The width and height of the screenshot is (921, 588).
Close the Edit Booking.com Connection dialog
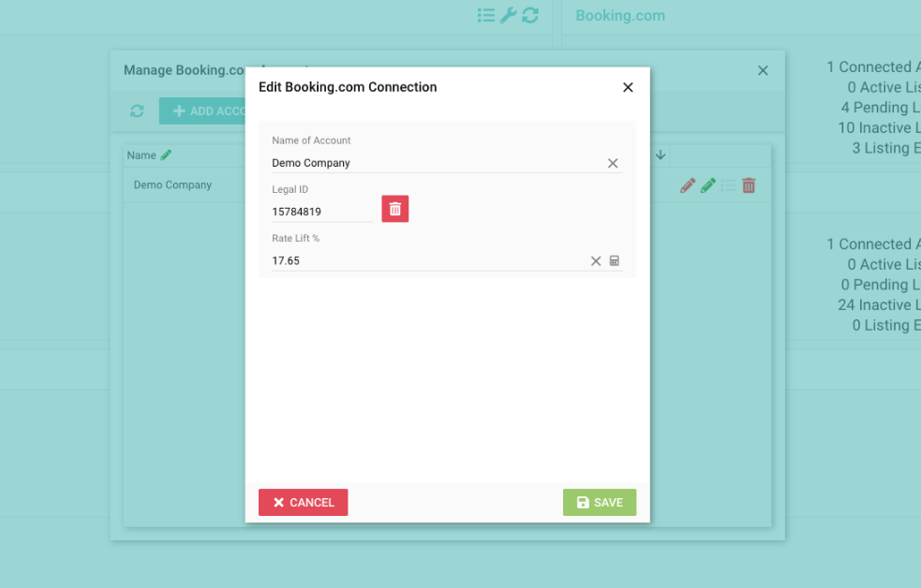628,87
